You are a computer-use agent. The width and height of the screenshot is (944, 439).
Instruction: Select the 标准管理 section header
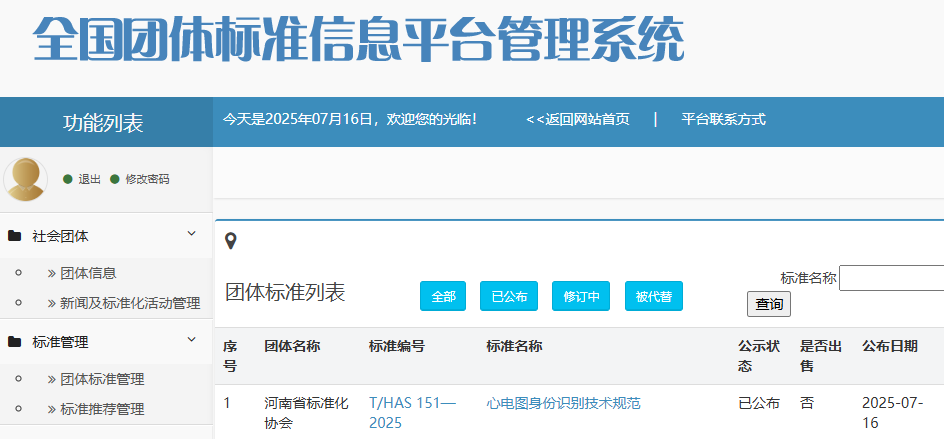coord(106,341)
